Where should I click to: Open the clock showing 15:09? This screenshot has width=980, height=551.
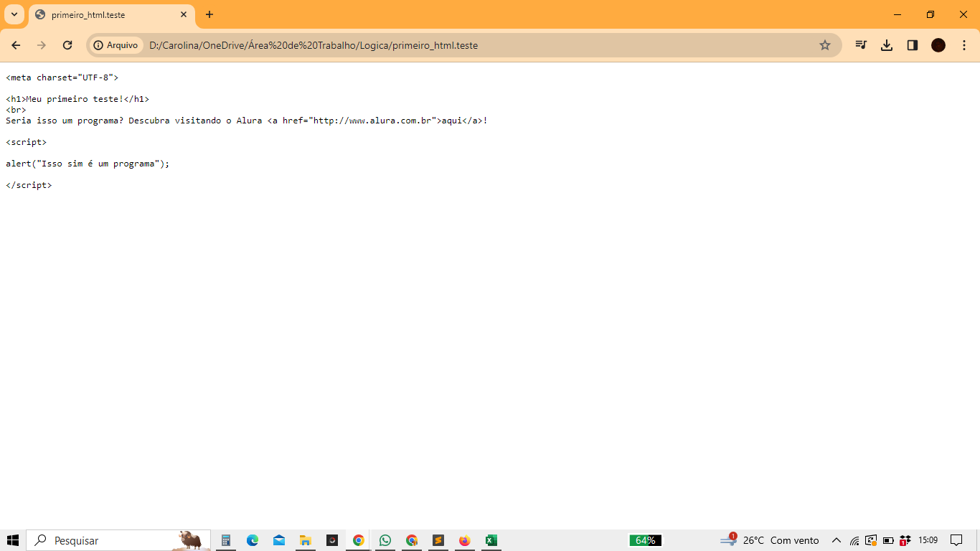[928, 540]
